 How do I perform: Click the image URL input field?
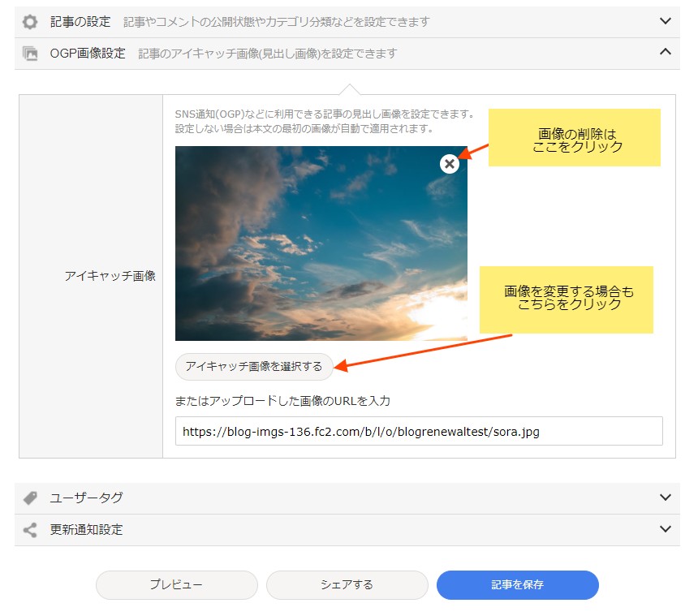point(419,431)
